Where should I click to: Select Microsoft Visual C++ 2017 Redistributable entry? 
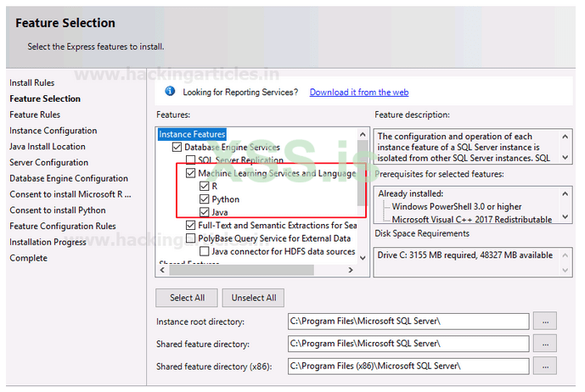(x=471, y=219)
